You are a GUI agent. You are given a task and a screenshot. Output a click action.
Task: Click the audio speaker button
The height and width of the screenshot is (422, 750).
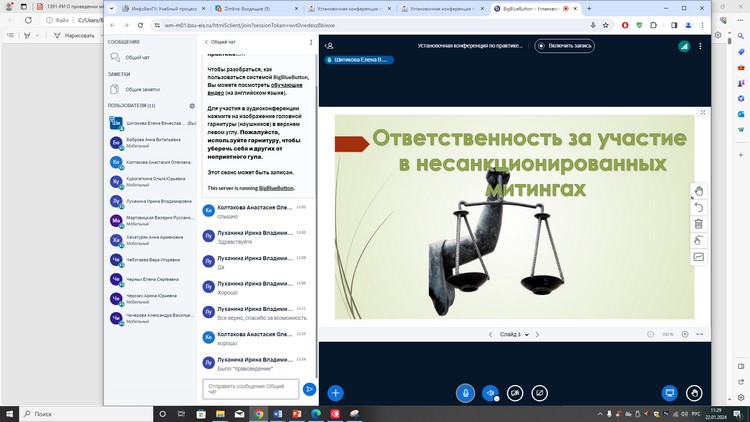click(x=490, y=393)
